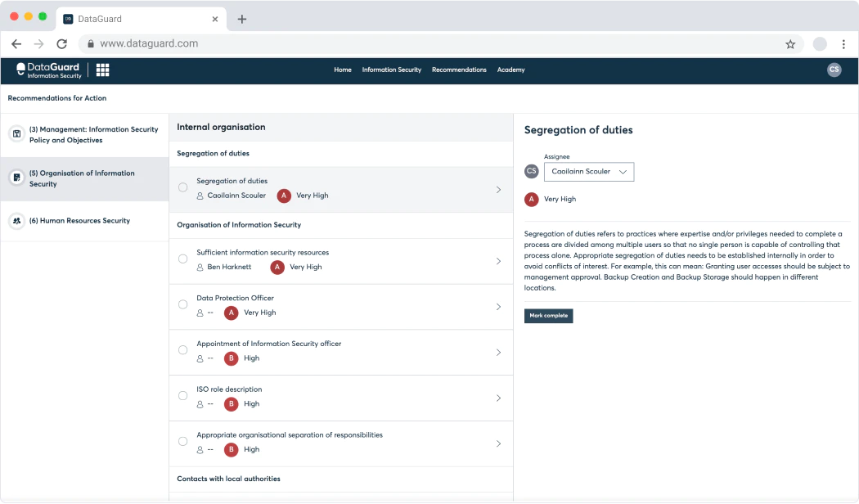Click the DataGuard Information Security logo
This screenshot has height=504, width=859.
click(49, 70)
